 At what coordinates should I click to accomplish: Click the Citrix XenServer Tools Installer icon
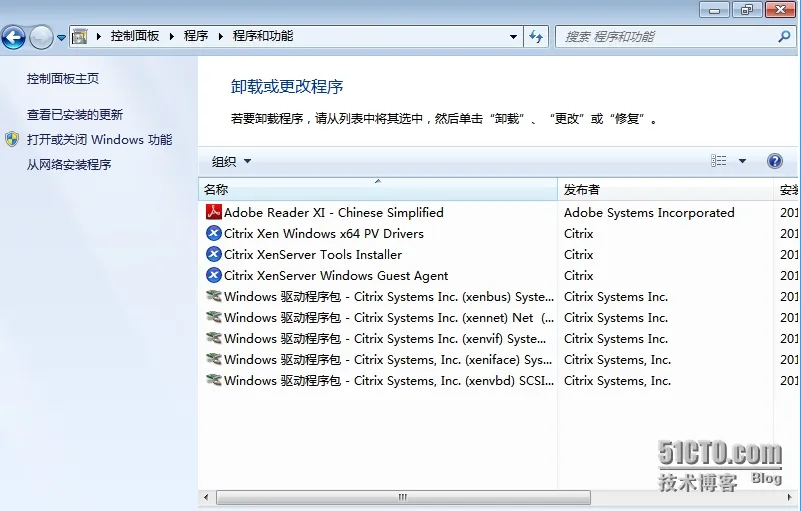pyautogui.click(x=214, y=254)
